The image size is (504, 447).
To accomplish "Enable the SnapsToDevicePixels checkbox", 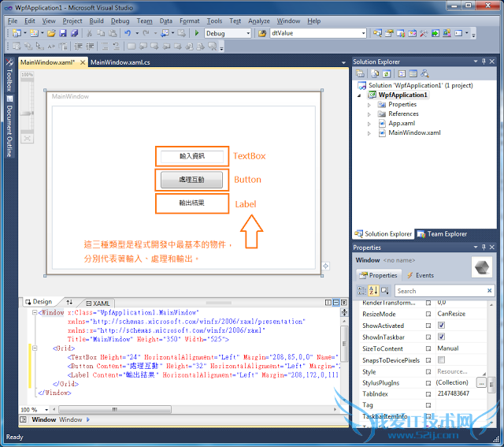I will (x=441, y=359).
